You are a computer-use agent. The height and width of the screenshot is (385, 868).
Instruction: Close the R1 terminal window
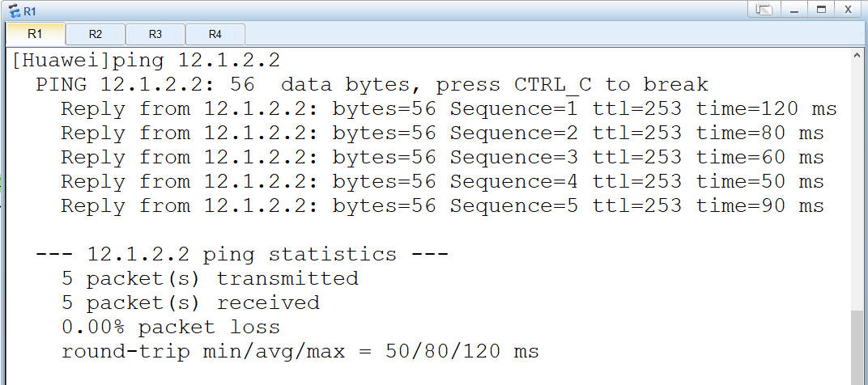(x=848, y=10)
